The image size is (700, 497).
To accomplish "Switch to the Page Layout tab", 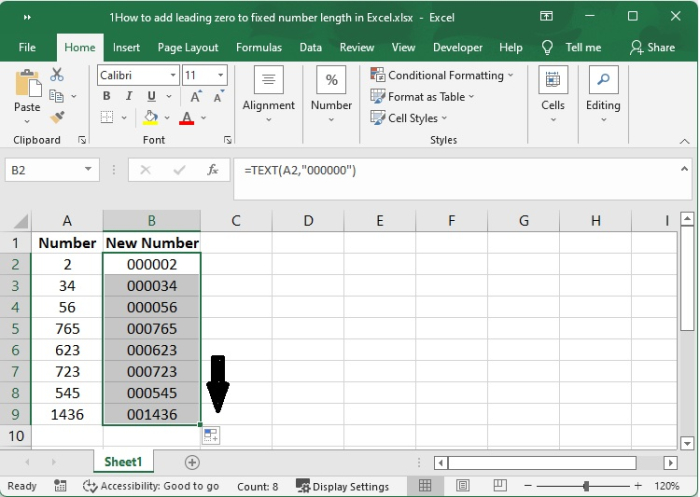I will click(x=188, y=47).
